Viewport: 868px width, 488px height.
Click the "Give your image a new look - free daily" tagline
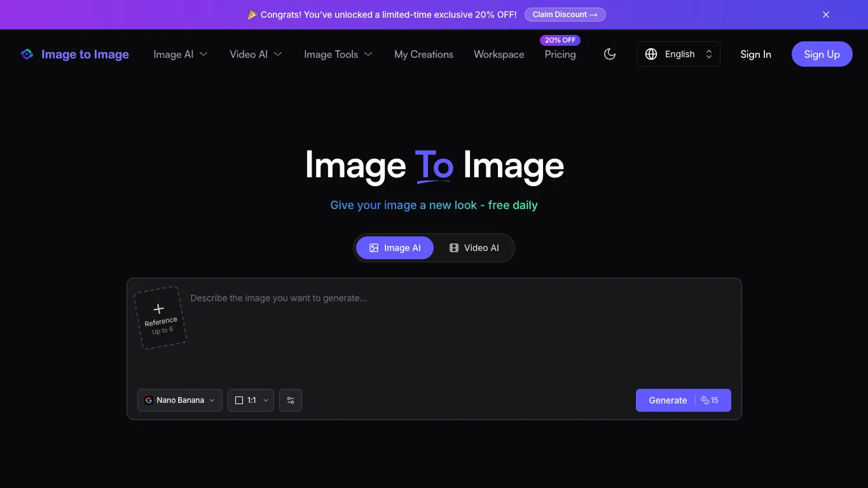tap(434, 205)
